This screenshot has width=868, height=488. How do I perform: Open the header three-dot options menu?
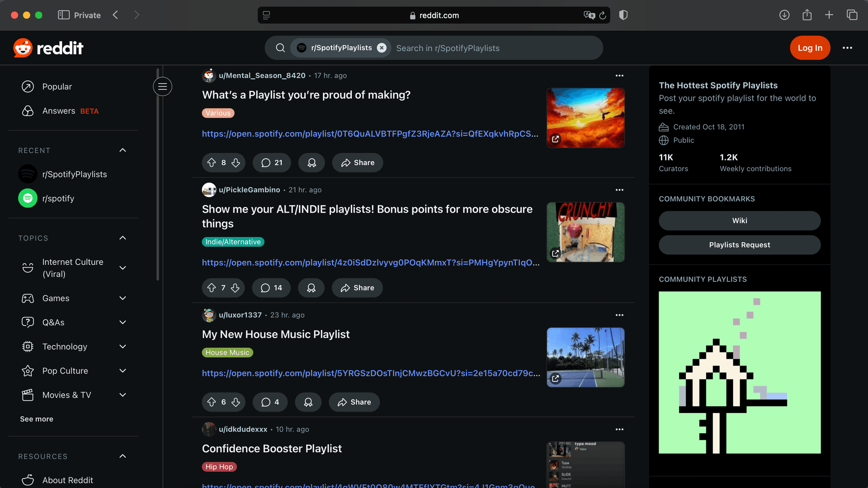[x=847, y=48]
